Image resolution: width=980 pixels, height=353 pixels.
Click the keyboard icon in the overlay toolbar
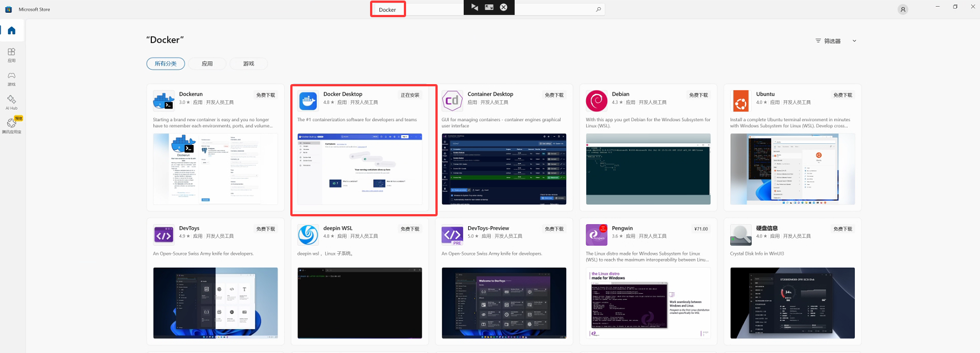pyautogui.click(x=489, y=7)
